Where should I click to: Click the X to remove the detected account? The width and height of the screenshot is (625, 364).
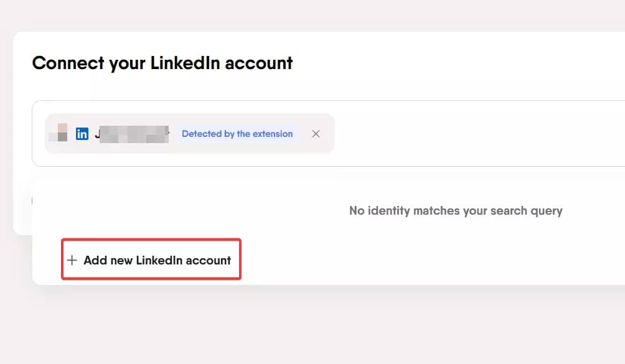click(x=316, y=133)
